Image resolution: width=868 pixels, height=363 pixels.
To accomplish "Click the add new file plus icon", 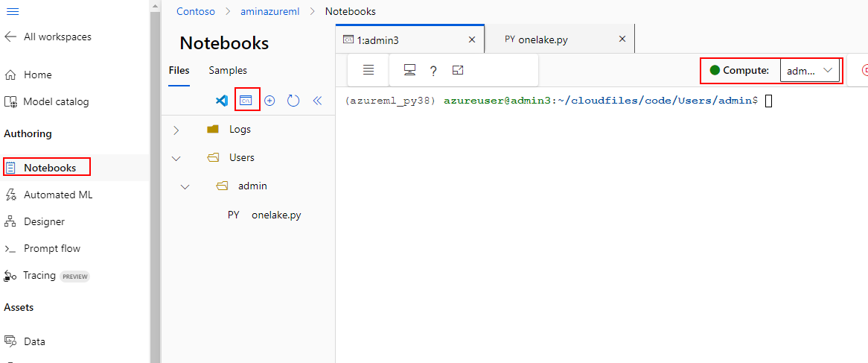I will [269, 101].
